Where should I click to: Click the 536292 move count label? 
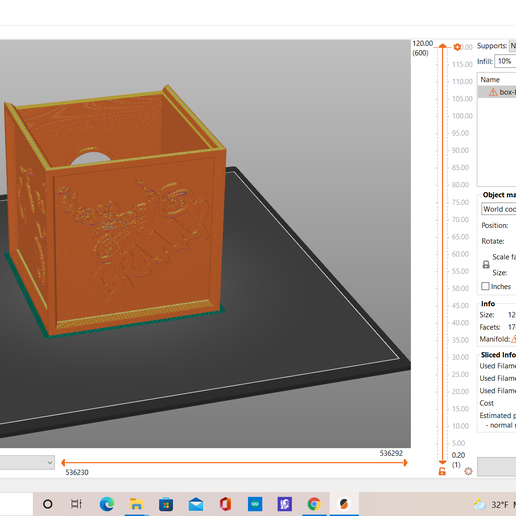(x=391, y=453)
